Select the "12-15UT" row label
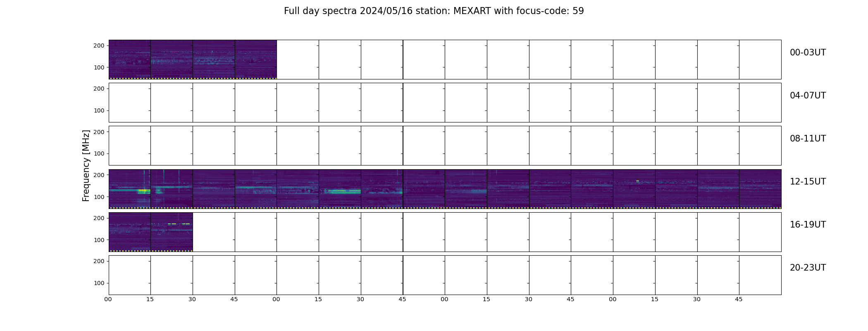The width and height of the screenshot is (868, 331). click(808, 182)
